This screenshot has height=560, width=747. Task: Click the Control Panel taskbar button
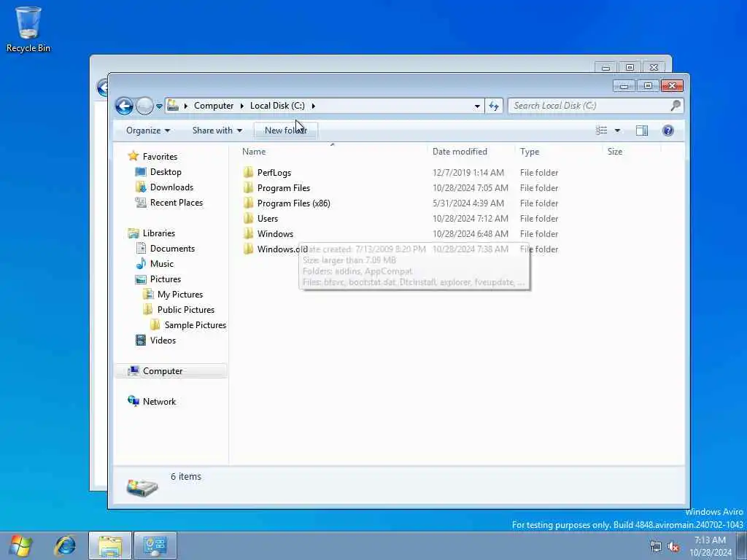pos(155,545)
